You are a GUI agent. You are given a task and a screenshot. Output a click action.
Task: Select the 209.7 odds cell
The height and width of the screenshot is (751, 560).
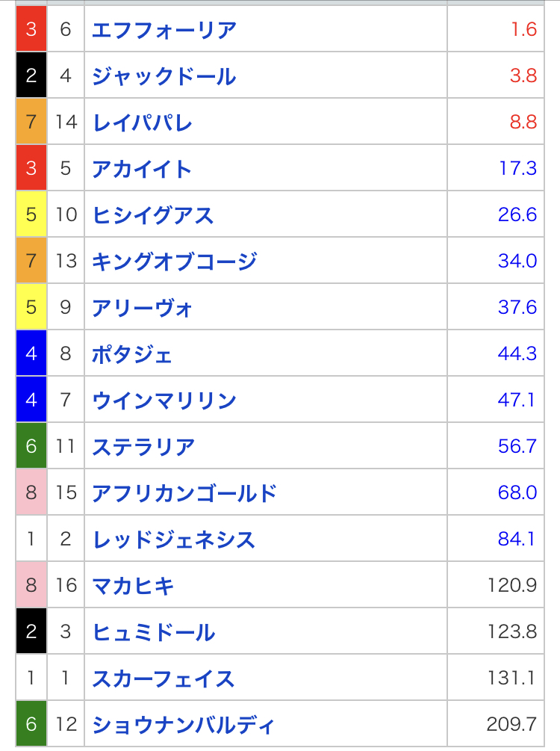[511, 725]
